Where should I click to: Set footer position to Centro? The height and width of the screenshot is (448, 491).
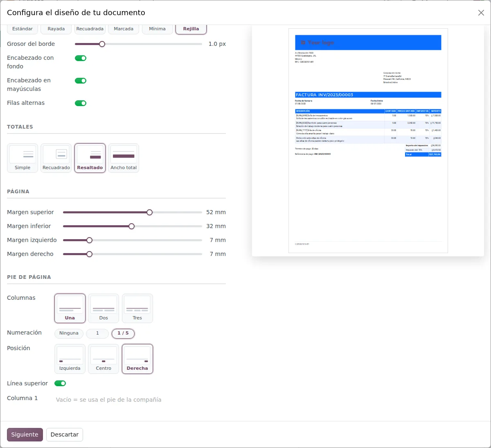tap(104, 359)
